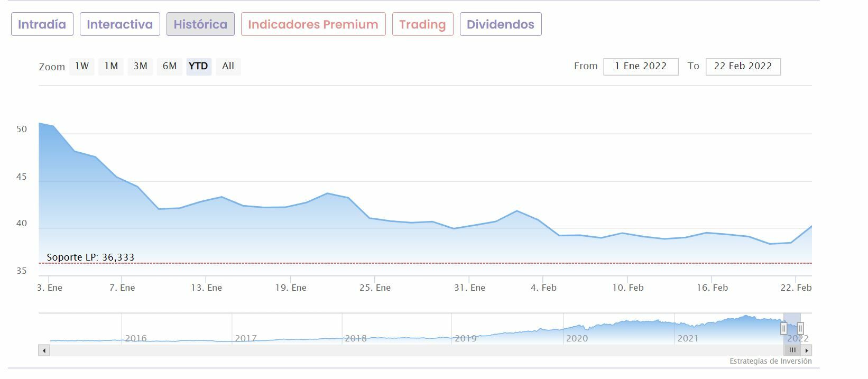Open the Estrategias de Inversión credit link
This screenshot has height=379, width=868.
[770, 362]
